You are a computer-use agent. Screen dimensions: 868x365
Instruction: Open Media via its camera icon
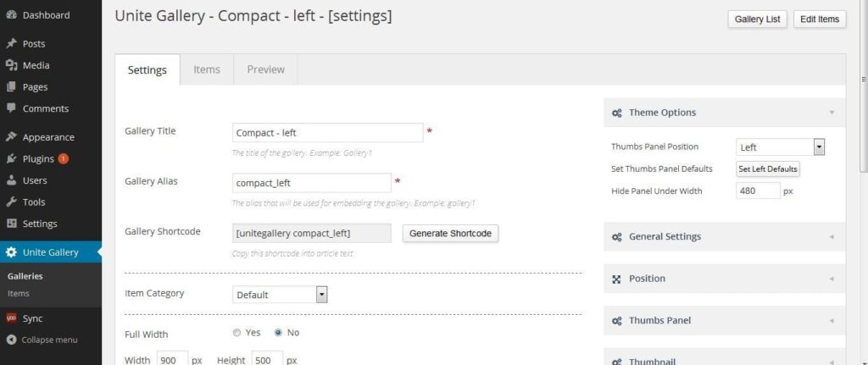[x=11, y=65]
